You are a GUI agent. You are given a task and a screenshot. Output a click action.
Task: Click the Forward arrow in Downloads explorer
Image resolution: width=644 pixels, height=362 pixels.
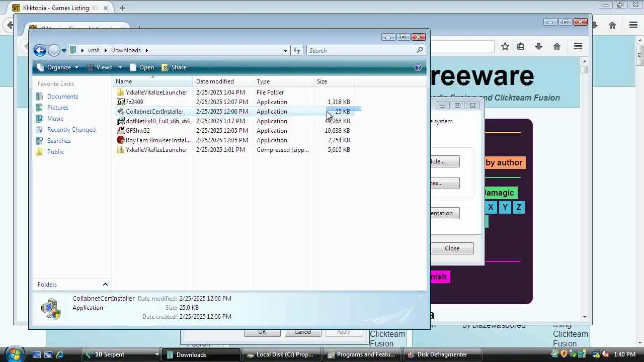tap(54, 50)
